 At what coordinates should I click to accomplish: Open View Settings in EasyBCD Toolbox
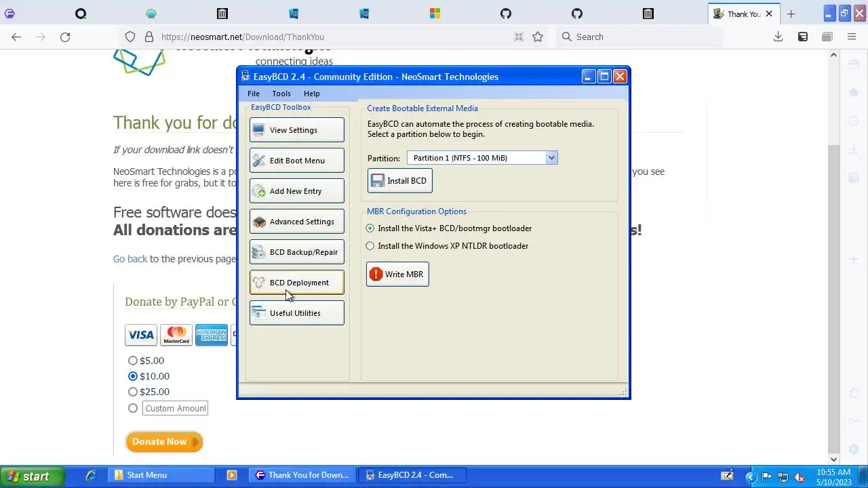(x=297, y=130)
